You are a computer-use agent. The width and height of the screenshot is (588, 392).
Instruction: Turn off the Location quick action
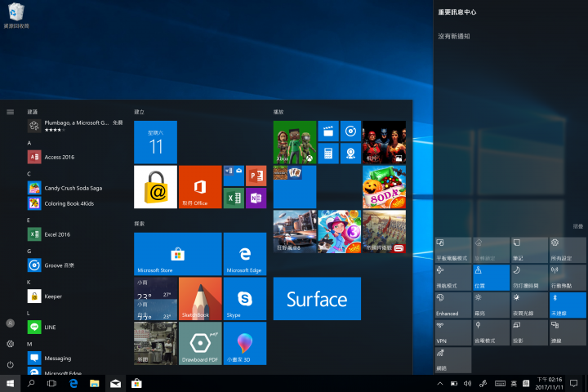(x=492, y=278)
